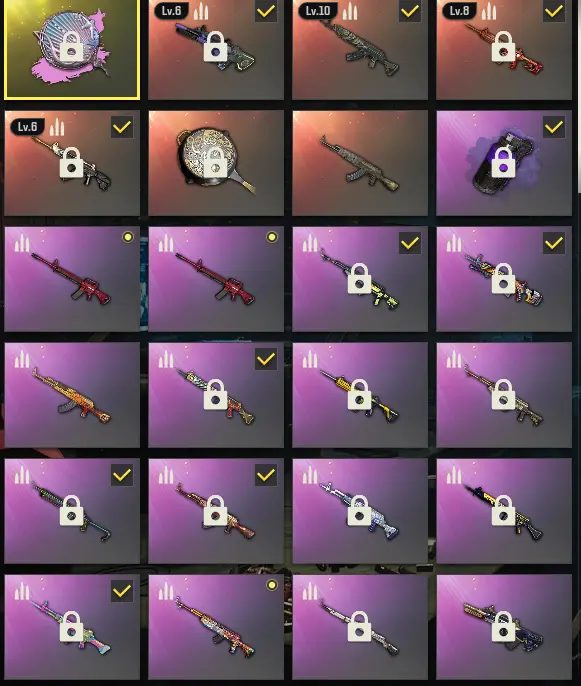The width and height of the screenshot is (581, 686).
Task: Select the purple smoke grenade skin
Action: tap(504, 163)
